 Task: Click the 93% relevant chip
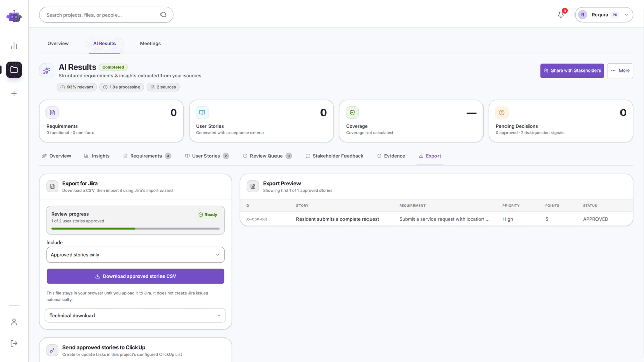[x=77, y=87]
